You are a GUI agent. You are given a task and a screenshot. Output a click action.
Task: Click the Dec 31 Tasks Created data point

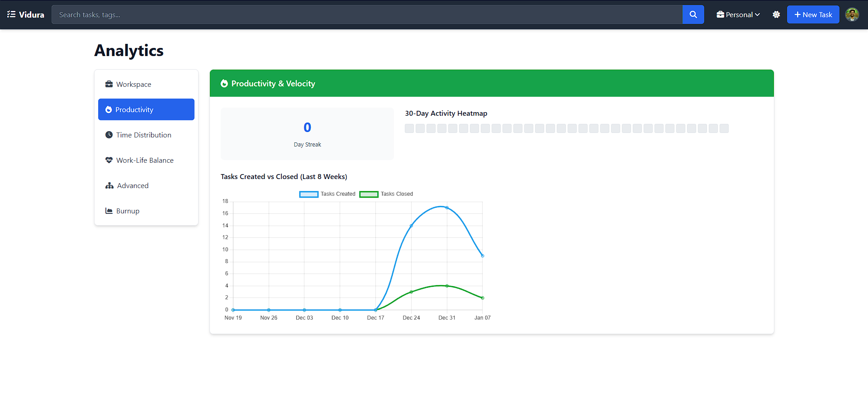(x=447, y=208)
